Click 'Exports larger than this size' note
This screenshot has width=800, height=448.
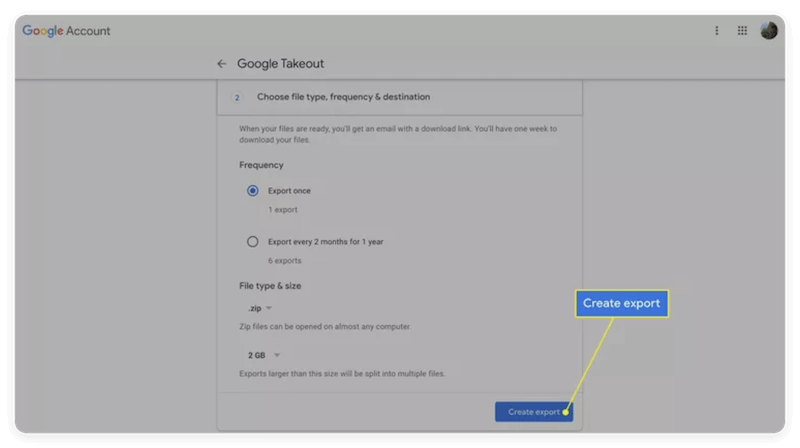[342, 374]
